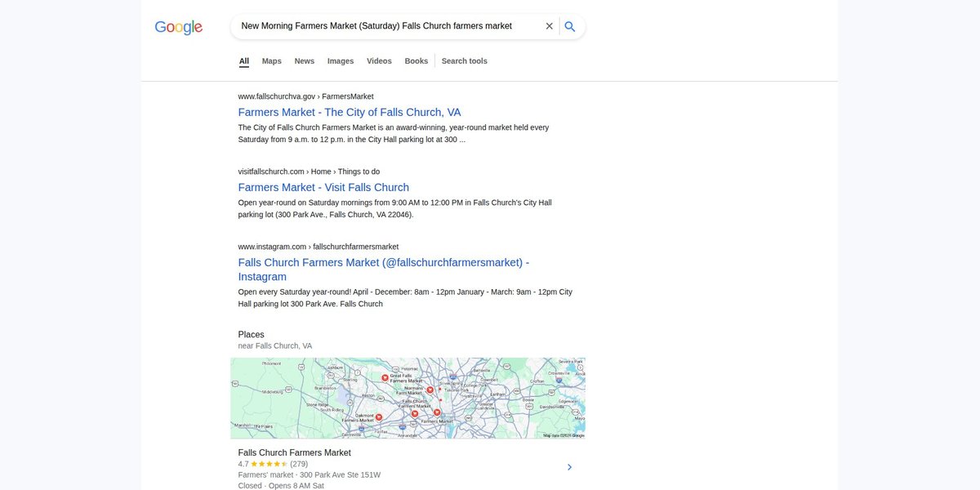
Task: Select the Oakmont Farmers Market map pin
Action: point(379,417)
